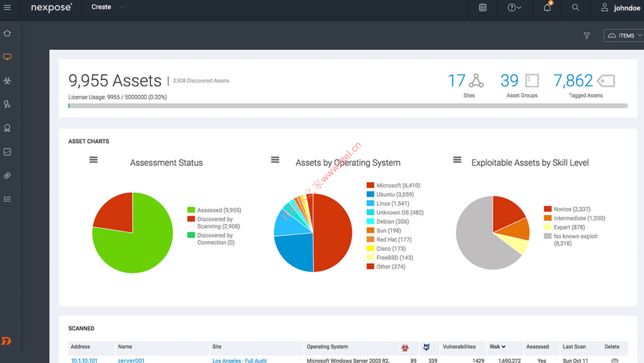
Task: Open the Assessment Status chart menu
Action: tap(93, 160)
